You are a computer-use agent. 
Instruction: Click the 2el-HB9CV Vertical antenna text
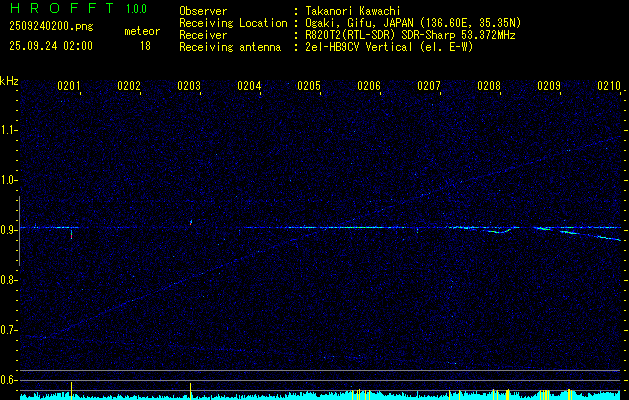coord(390,47)
